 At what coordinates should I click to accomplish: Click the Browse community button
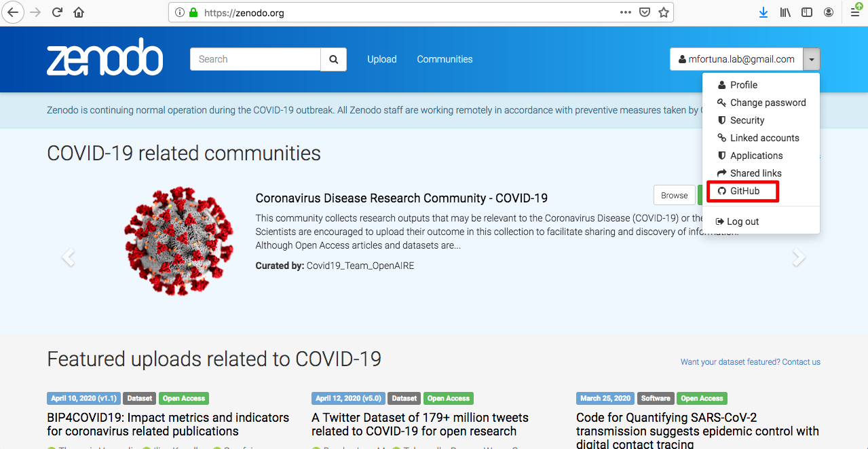tap(675, 196)
